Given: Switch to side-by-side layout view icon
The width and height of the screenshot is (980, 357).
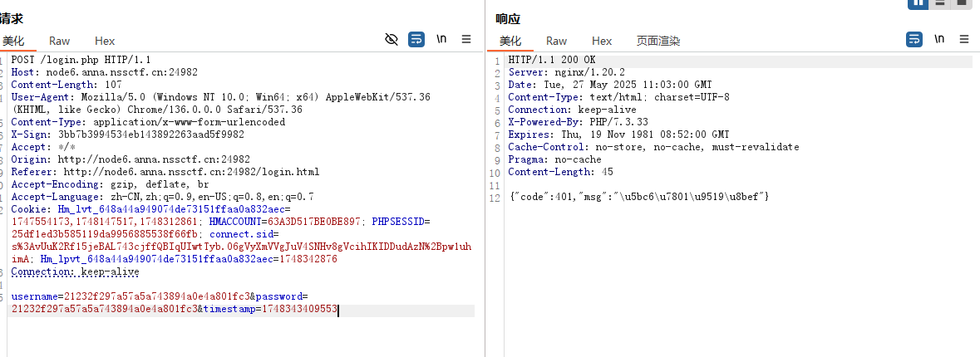Looking at the screenshot, I should point(918,2).
